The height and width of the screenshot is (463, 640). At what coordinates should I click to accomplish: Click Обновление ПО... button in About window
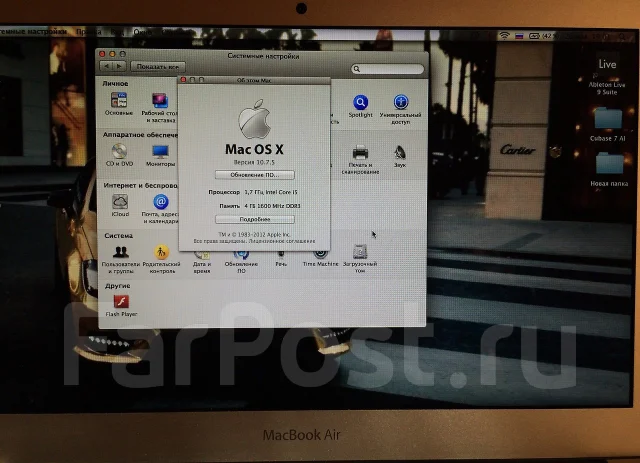pos(255,175)
